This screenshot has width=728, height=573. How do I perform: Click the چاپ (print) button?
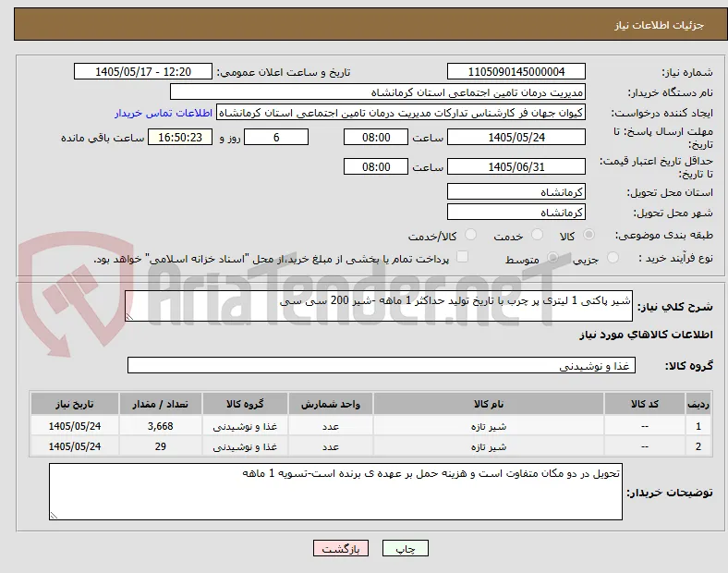(x=405, y=548)
